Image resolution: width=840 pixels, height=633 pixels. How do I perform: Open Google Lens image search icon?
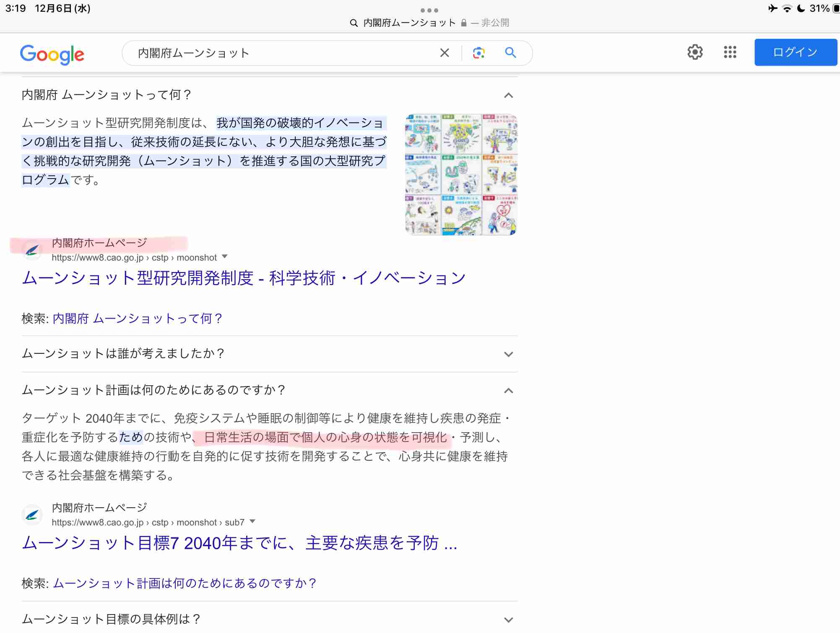click(479, 53)
